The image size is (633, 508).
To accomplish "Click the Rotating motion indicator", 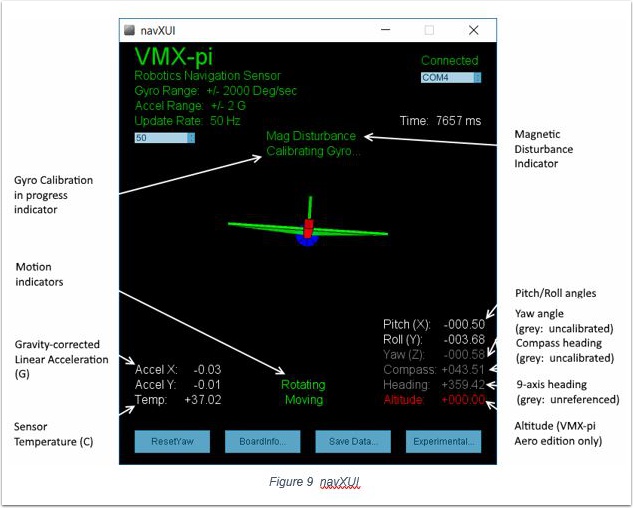I will click(303, 384).
